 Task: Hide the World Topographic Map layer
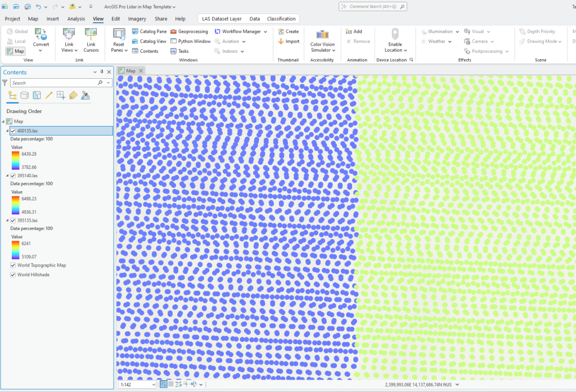click(12, 265)
